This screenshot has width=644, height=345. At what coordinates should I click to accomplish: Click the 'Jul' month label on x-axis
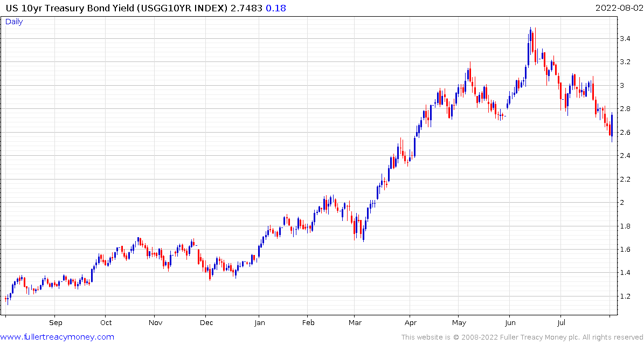click(560, 322)
